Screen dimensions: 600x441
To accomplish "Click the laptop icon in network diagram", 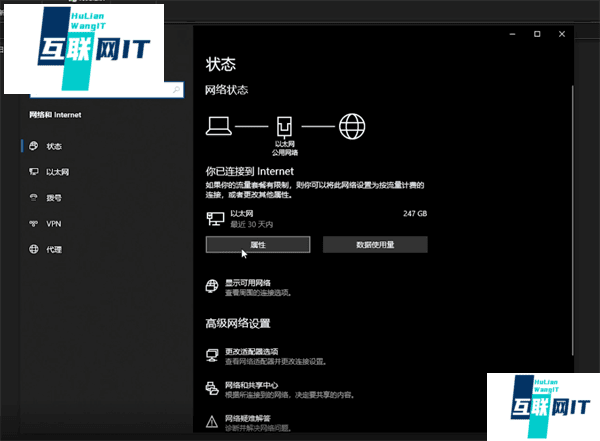I will [x=220, y=126].
